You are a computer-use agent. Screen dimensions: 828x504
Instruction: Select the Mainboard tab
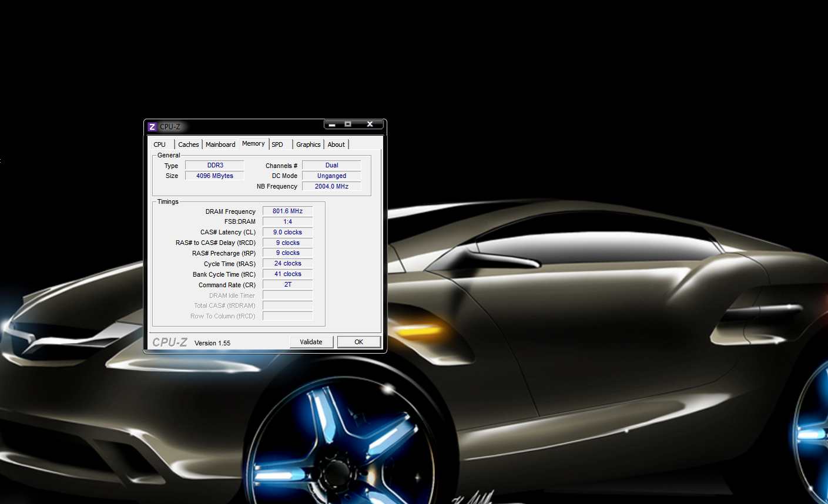[220, 145]
